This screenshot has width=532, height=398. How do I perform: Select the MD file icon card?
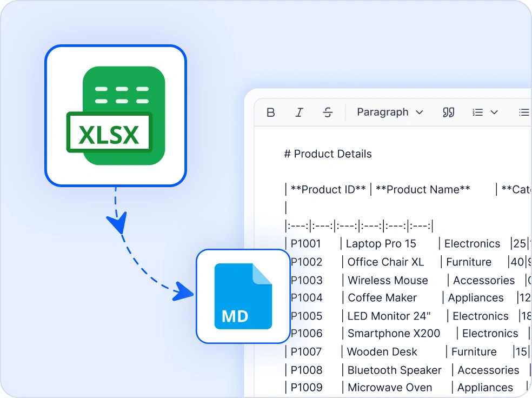(x=243, y=296)
